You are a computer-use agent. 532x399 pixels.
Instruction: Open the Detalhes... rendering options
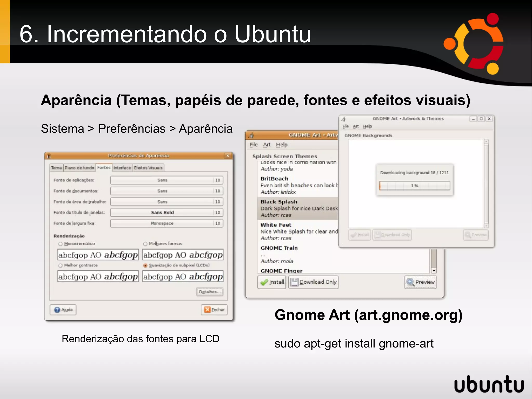(210, 292)
